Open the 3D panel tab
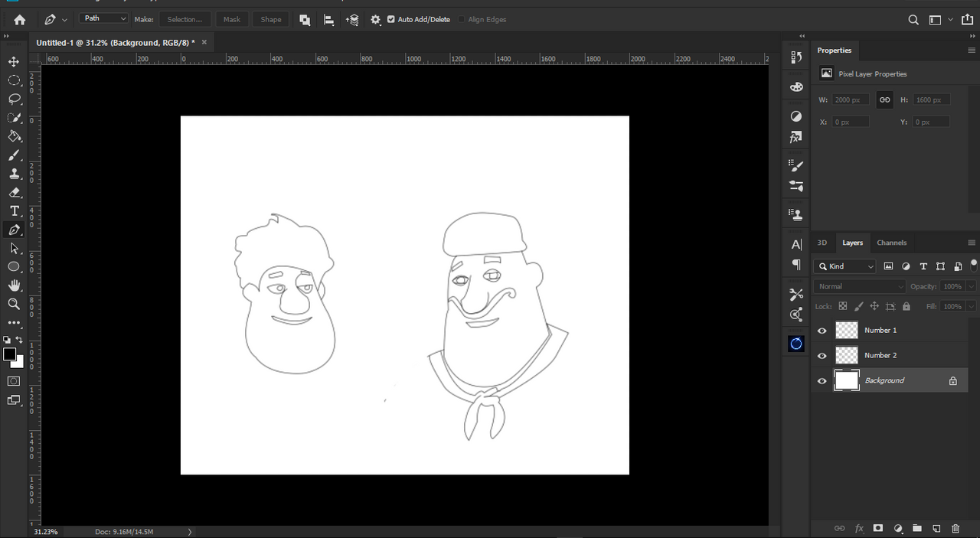 822,243
